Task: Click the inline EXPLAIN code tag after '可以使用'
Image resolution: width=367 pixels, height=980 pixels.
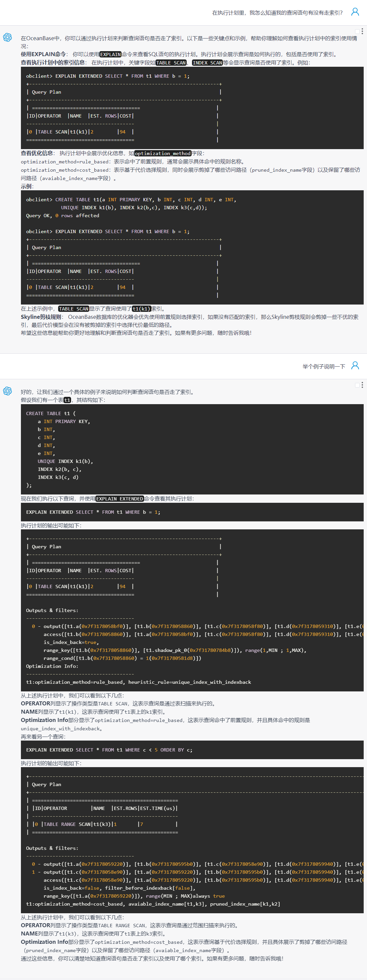Action: pos(110,54)
